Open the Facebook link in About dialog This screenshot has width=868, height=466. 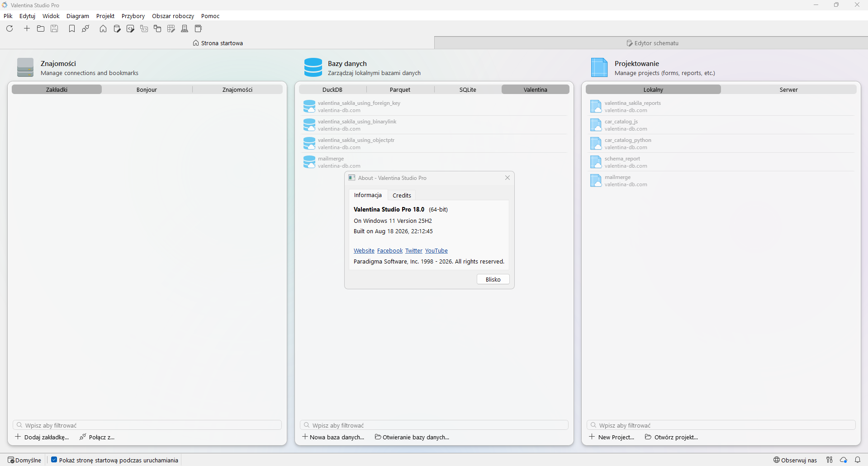[x=390, y=250]
